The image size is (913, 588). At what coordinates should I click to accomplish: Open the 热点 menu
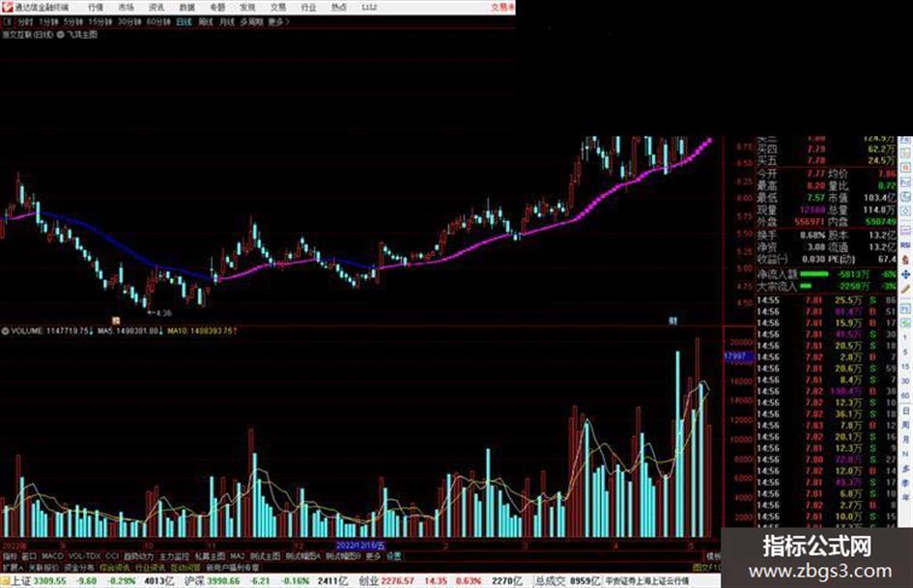[x=339, y=7]
